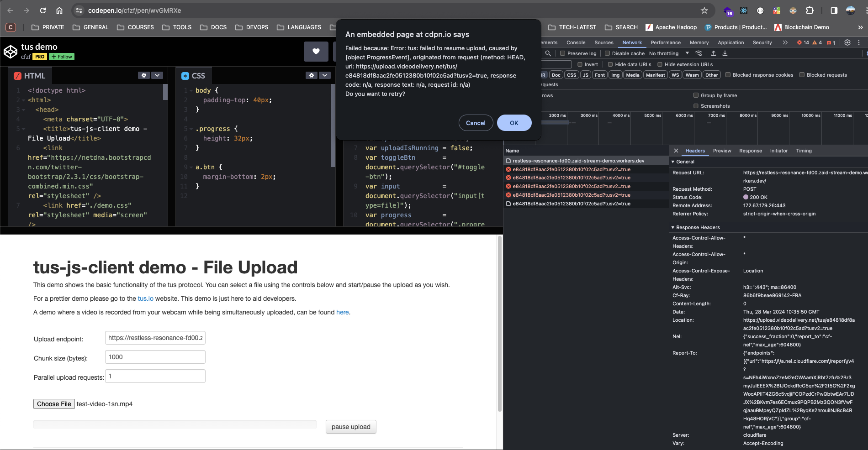Open DevTools settings gear
868x450 pixels.
(x=848, y=42)
